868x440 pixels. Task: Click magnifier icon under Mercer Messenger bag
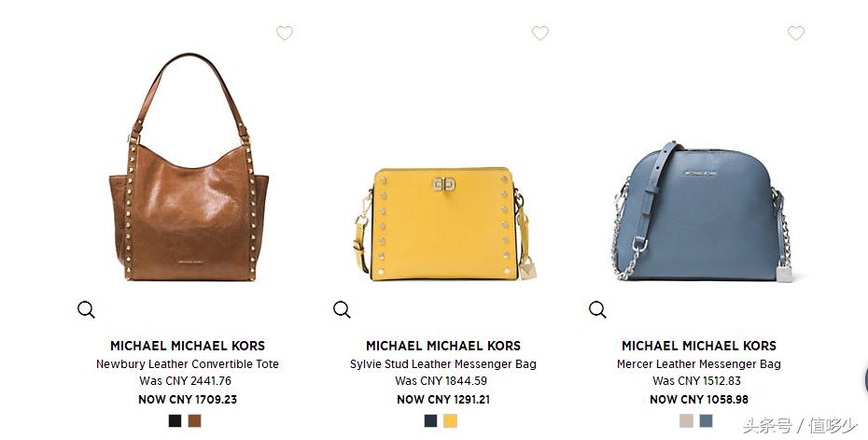pyautogui.click(x=597, y=309)
